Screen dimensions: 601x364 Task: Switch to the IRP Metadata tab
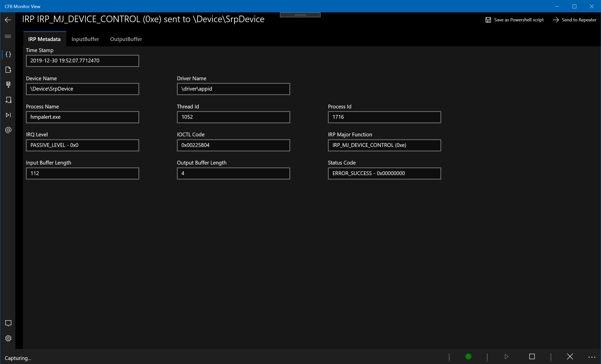[45, 39]
